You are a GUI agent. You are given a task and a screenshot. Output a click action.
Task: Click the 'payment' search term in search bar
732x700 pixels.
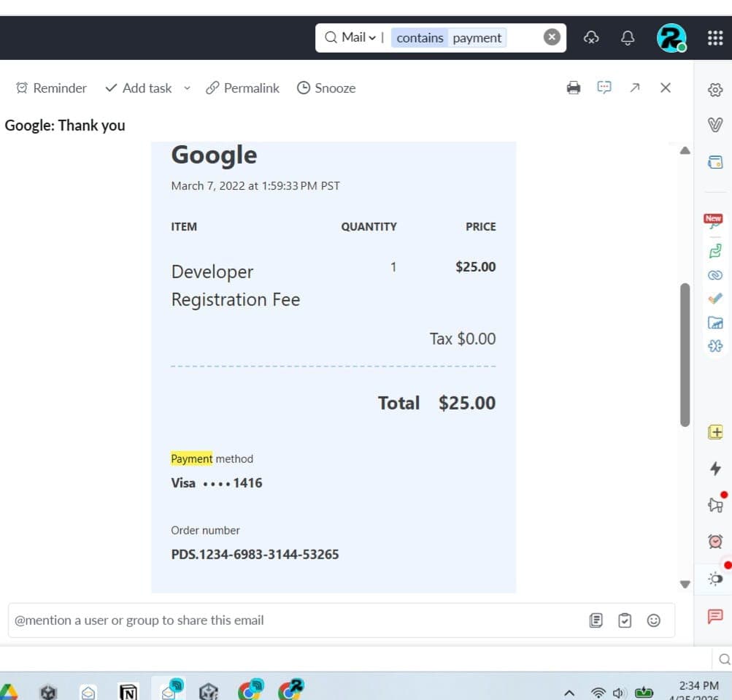pyautogui.click(x=477, y=38)
